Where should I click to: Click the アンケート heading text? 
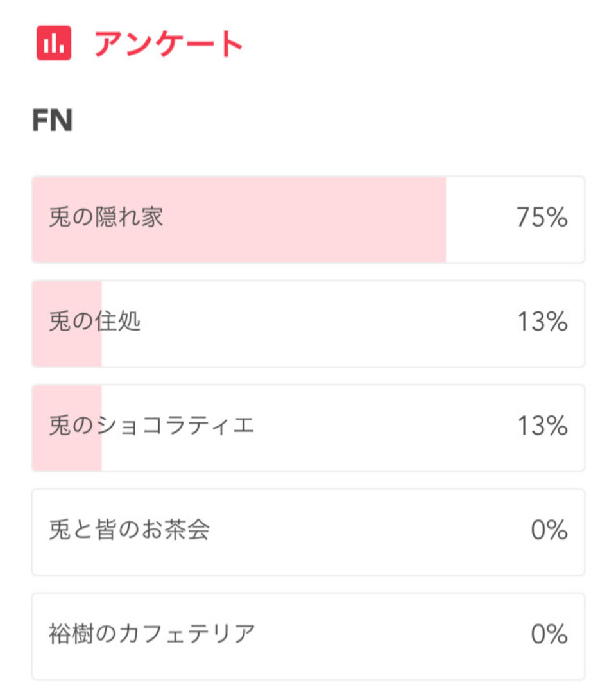click(169, 44)
